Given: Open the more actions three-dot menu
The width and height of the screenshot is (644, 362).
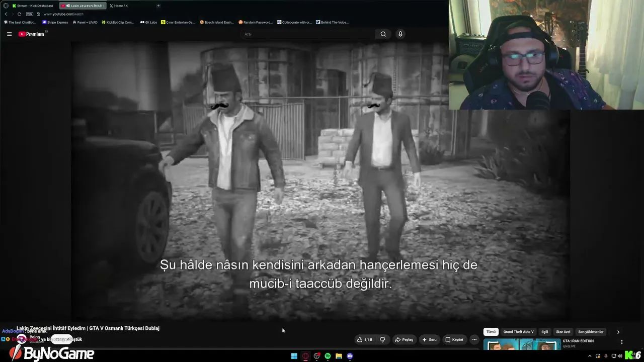Looking at the screenshot, I should pos(474,340).
